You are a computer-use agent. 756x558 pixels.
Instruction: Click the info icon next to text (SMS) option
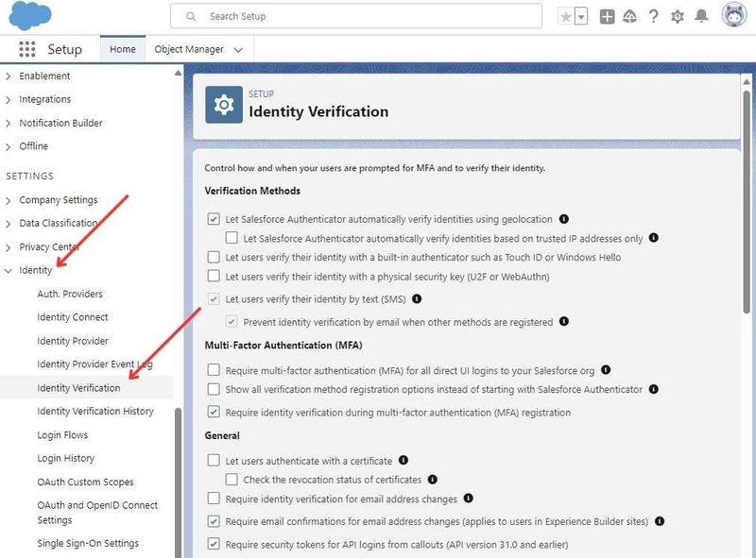click(x=417, y=298)
